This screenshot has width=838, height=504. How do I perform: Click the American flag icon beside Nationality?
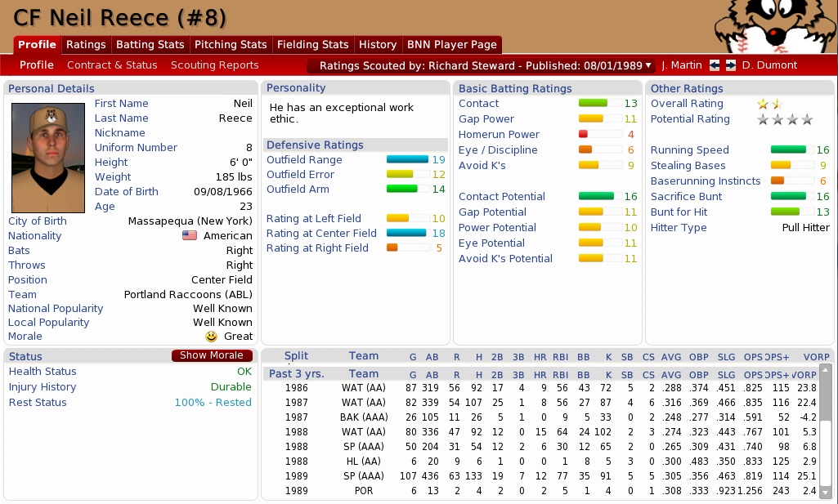[190, 236]
